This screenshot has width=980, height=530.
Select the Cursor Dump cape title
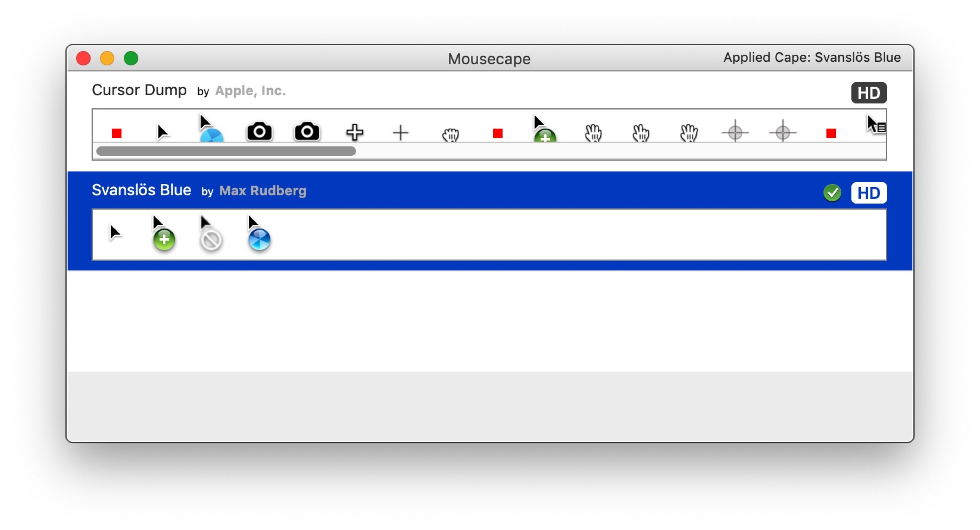click(x=139, y=90)
